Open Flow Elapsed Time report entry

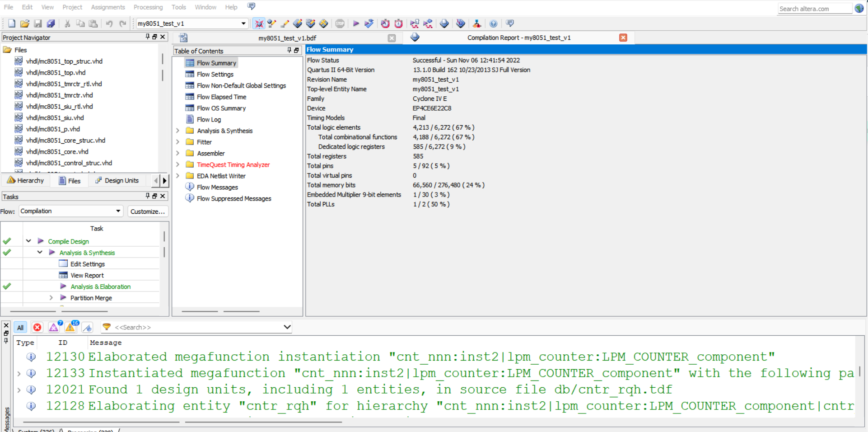[x=221, y=97]
